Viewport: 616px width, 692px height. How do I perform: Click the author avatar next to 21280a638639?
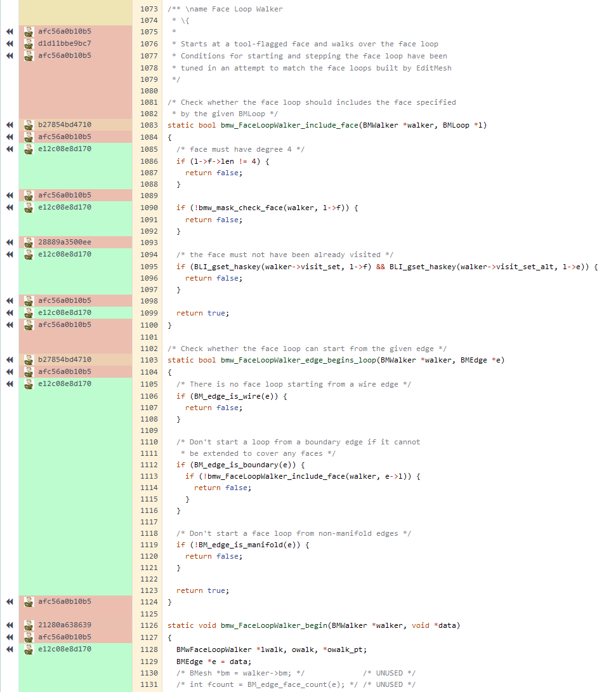(x=29, y=625)
